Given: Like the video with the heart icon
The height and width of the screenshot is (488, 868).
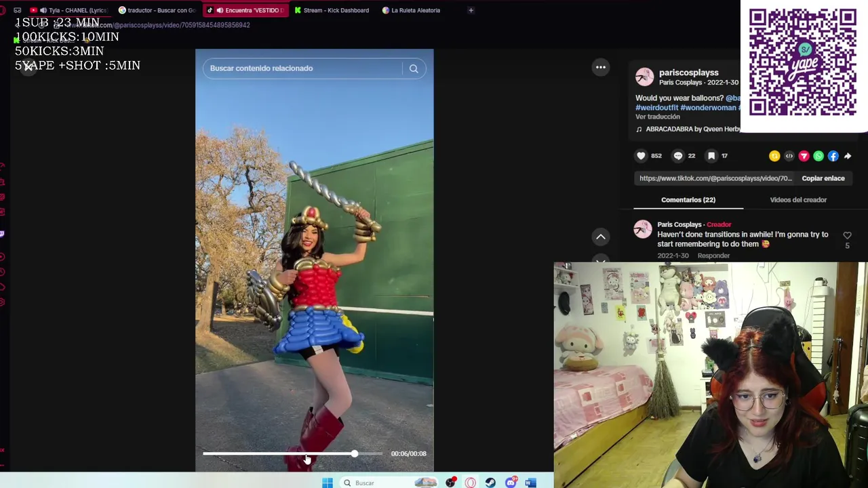Looking at the screenshot, I should tap(641, 156).
